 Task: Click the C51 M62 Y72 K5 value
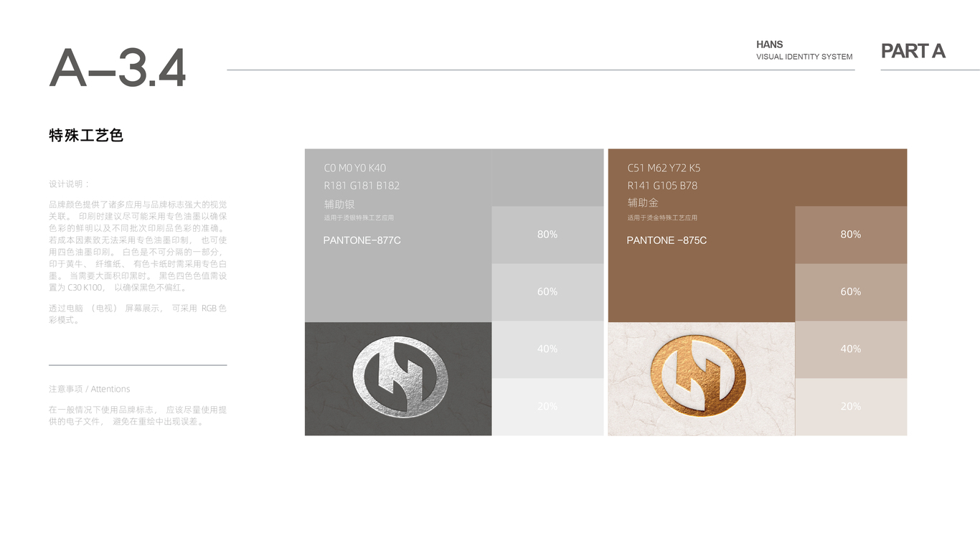tap(664, 168)
